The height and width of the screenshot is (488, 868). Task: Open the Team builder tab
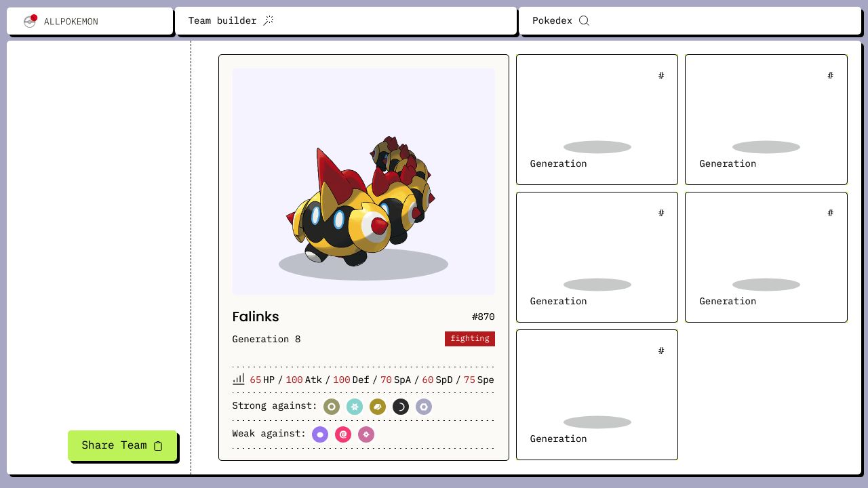[346, 20]
